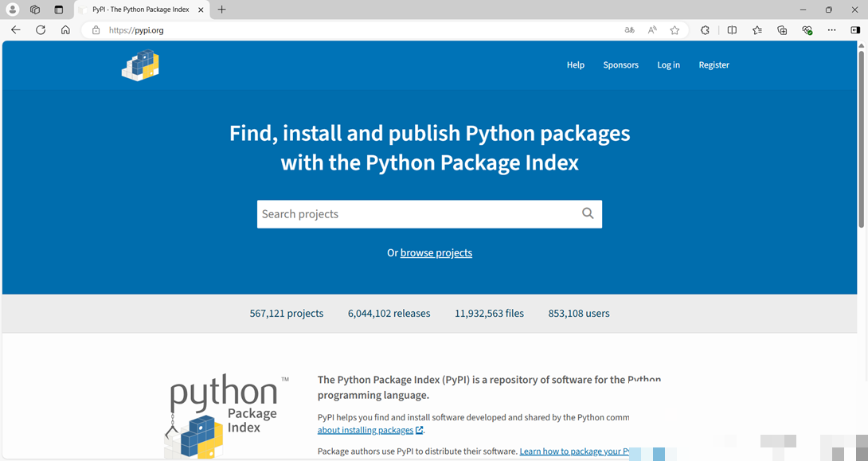Go to browser home page

click(65, 30)
